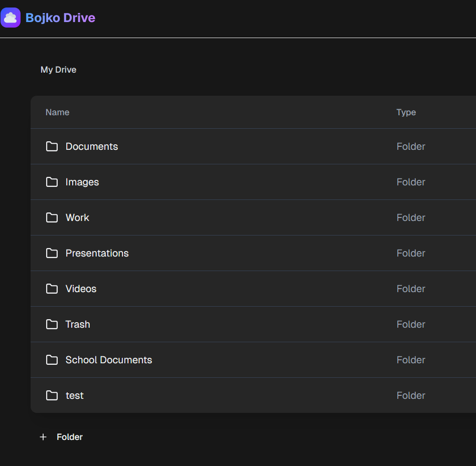This screenshot has height=466, width=476.
Task: Click the Presentations folder icon
Action: (52, 253)
